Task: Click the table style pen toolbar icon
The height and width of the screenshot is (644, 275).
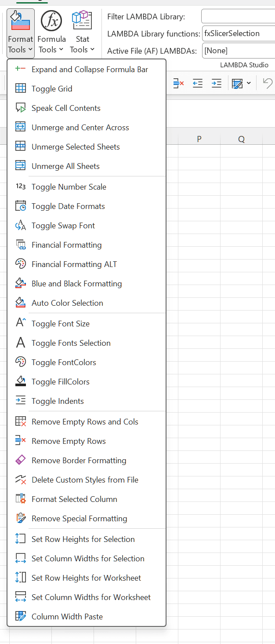Action: pos(238,83)
